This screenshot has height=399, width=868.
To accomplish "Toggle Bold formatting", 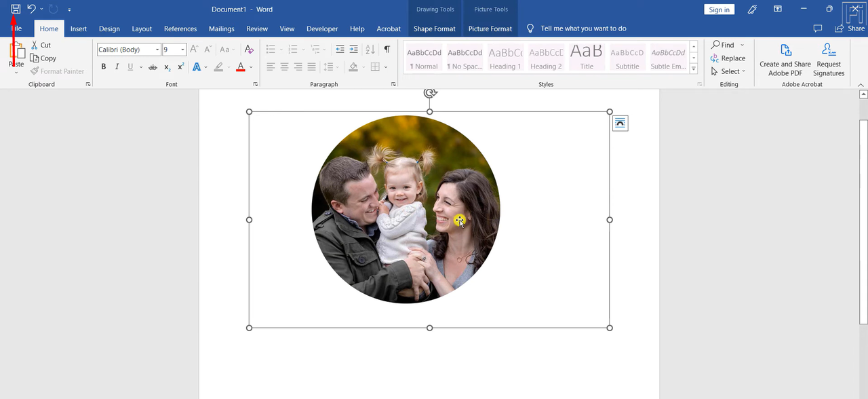I will tap(104, 67).
